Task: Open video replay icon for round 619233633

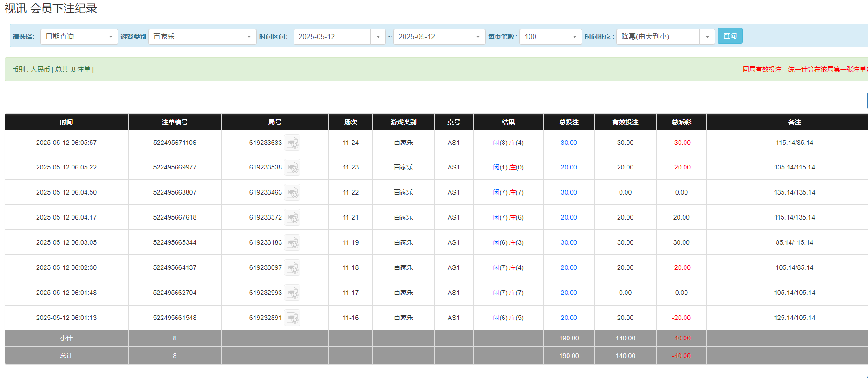Action: tap(292, 143)
